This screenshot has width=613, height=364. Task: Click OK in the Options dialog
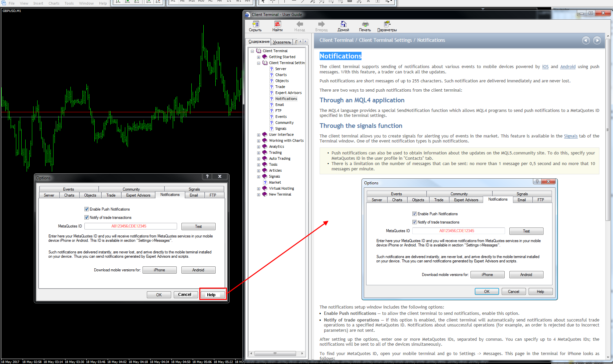[x=159, y=295]
